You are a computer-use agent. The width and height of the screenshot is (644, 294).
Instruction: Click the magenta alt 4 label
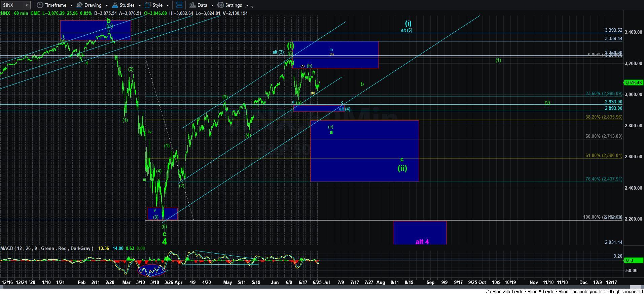422,241
